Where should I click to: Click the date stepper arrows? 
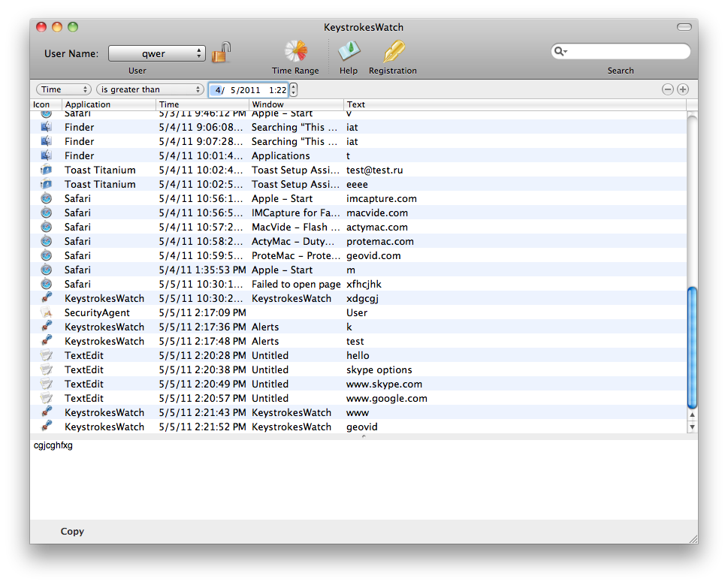pos(293,89)
